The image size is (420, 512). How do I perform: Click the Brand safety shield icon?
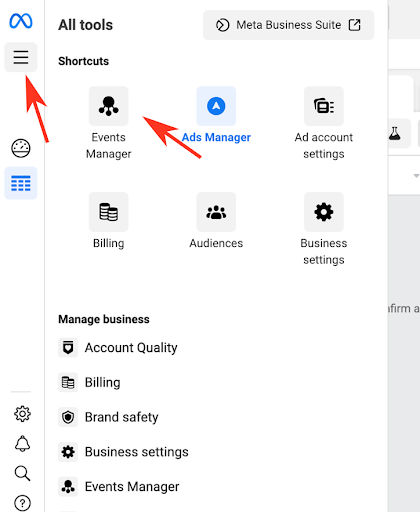point(68,417)
